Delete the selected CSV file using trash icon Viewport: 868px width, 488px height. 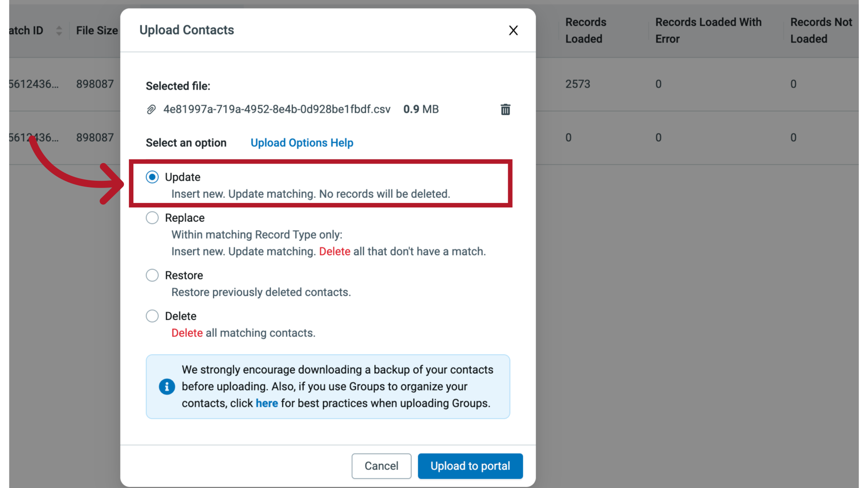click(x=505, y=109)
